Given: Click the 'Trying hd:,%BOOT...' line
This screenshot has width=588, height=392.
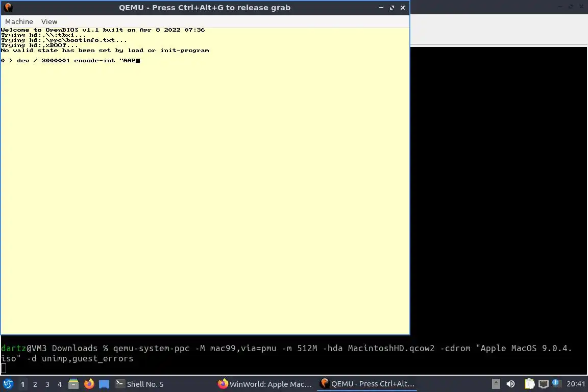Looking at the screenshot, I should pyautogui.click(x=39, y=45).
